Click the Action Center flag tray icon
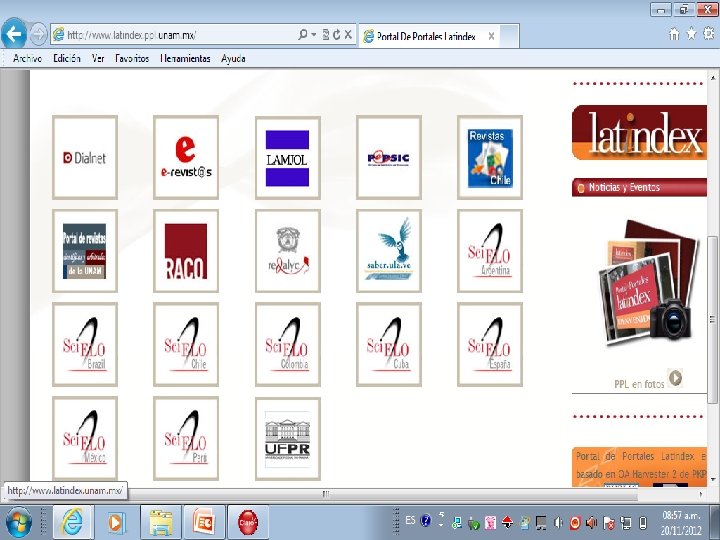The image size is (720, 540). point(609,523)
